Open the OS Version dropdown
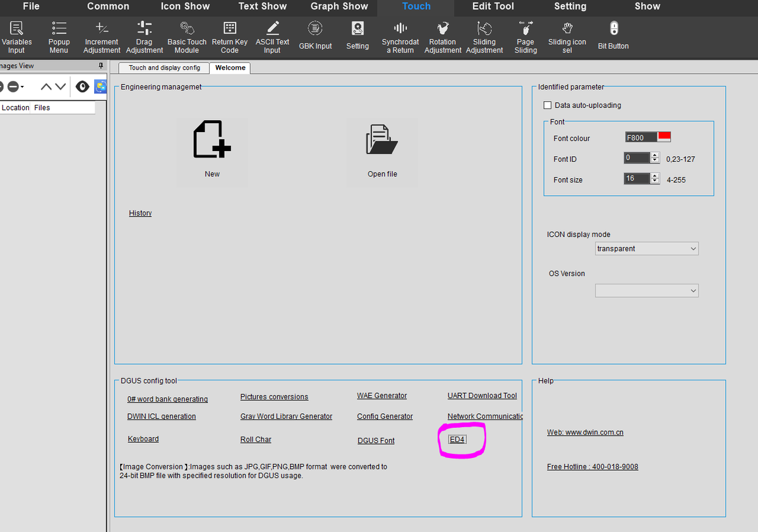The height and width of the screenshot is (532, 758). click(647, 291)
